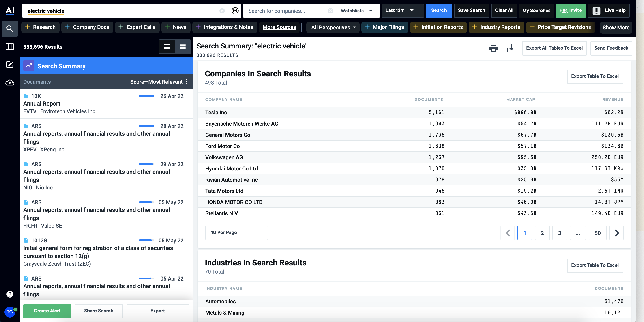
Task: Go to previous companies page arrow
Action: point(508,233)
